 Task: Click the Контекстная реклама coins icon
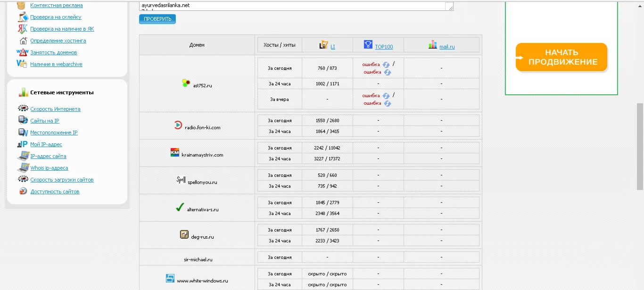point(22,6)
